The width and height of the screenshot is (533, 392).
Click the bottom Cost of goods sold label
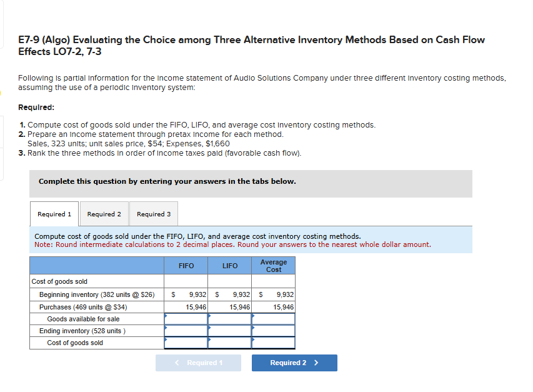tap(75, 343)
